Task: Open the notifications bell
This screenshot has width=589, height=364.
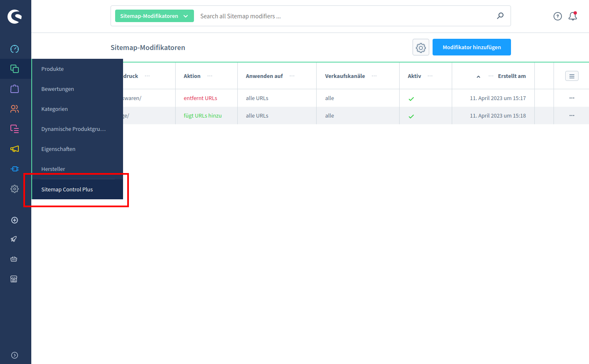Action: (573, 16)
